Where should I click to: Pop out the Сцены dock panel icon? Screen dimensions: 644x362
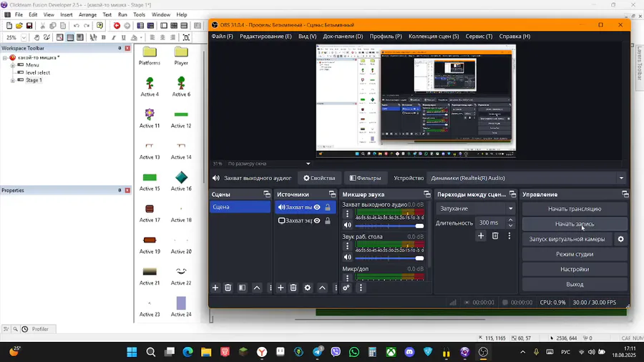(x=267, y=194)
